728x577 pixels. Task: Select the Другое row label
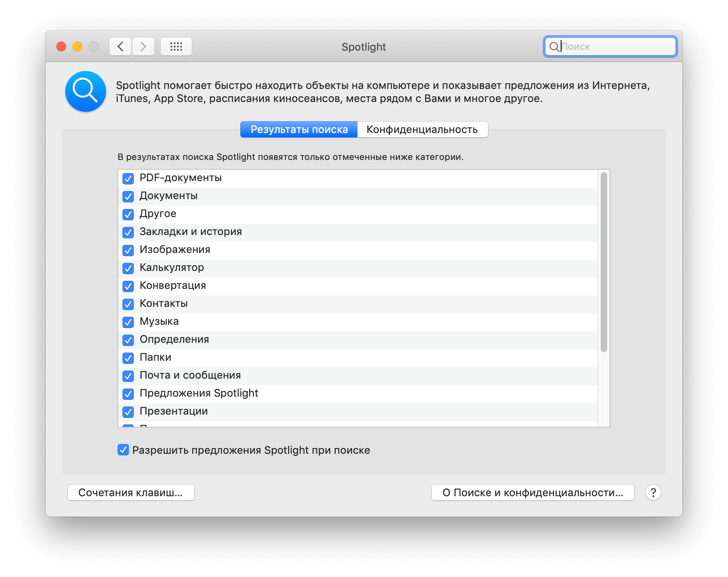click(158, 214)
